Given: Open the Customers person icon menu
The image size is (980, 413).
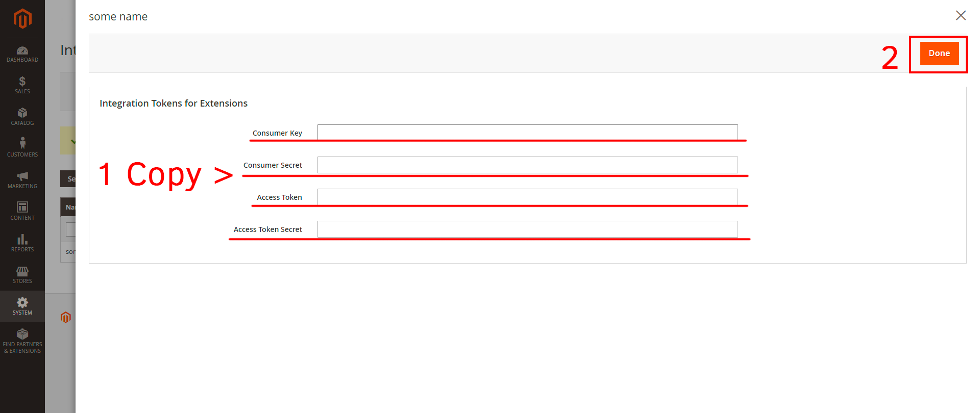Looking at the screenshot, I should pos(22,147).
